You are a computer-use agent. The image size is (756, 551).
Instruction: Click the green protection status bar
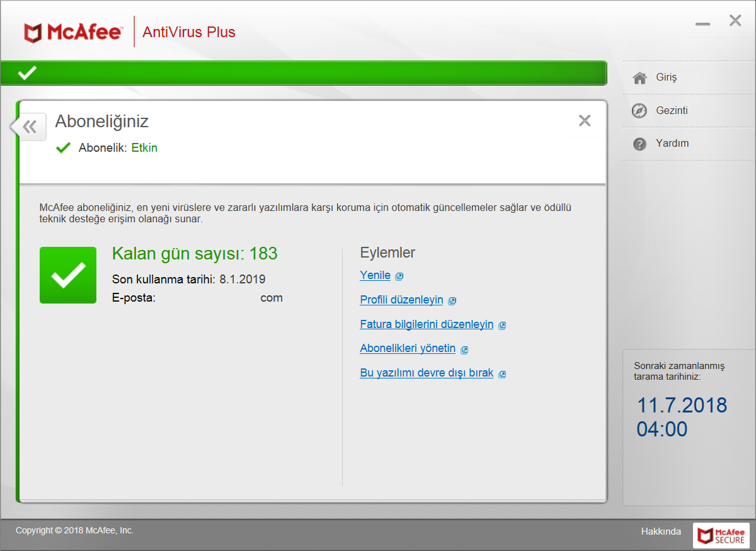(303, 73)
